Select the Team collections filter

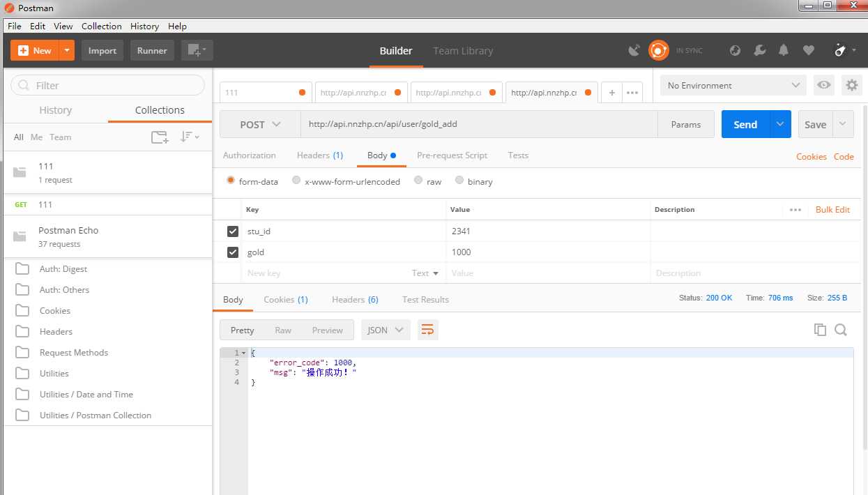coord(60,137)
